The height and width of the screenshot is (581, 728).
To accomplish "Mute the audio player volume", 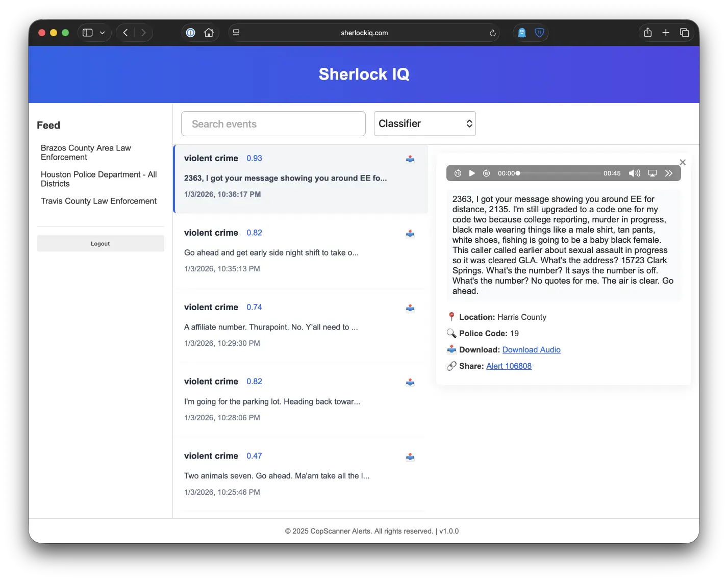I will click(634, 173).
